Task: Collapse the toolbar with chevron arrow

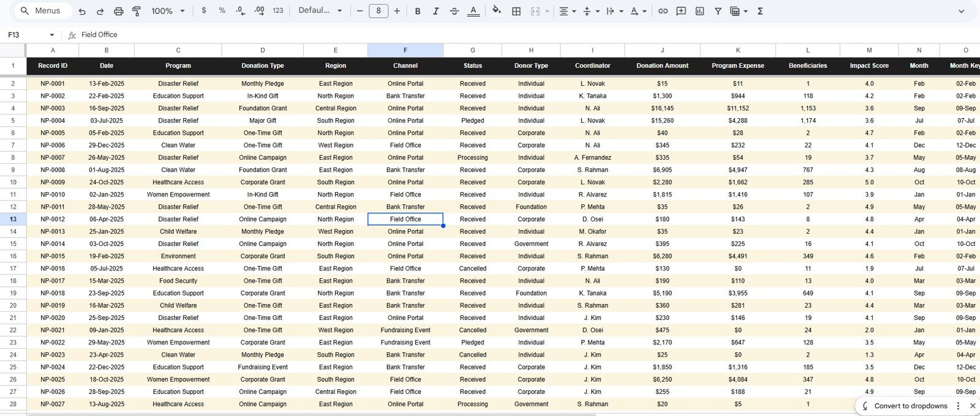Action: [961, 11]
